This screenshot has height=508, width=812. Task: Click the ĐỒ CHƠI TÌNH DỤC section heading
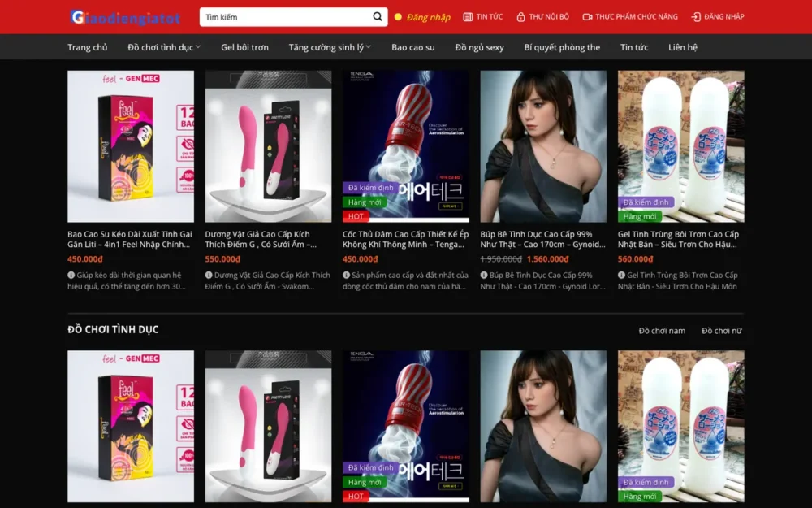point(113,330)
